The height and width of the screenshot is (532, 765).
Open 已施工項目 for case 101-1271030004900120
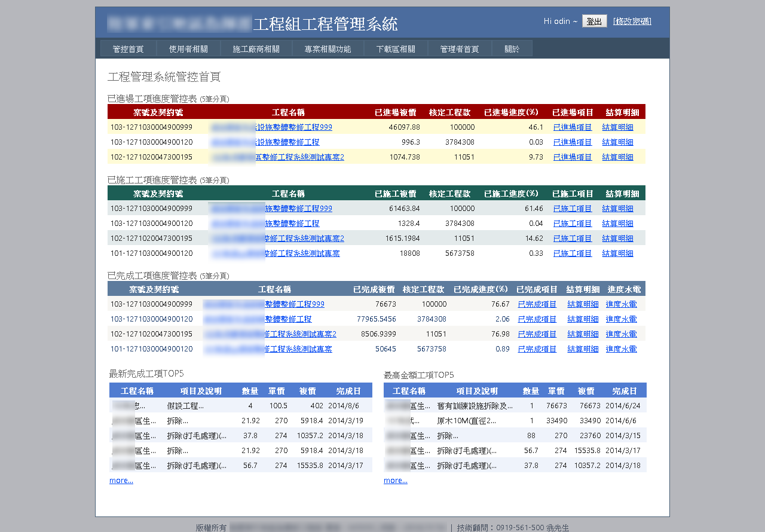[573, 253]
